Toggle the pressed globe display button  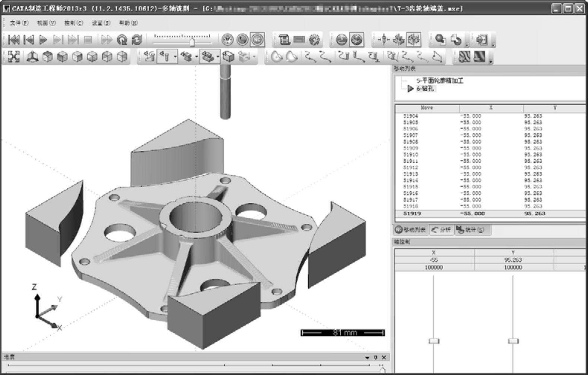coord(356,40)
